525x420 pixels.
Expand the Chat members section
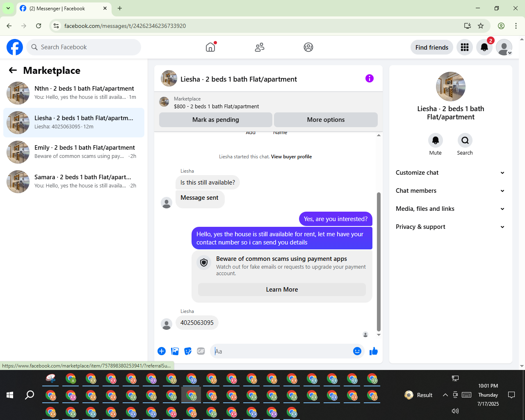pos(450,191)
